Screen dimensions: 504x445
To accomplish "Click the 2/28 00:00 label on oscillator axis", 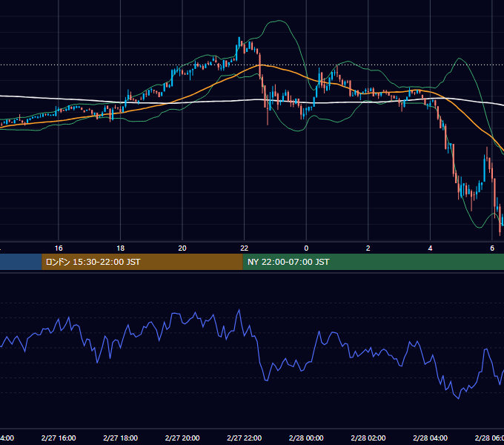I will [306, 438].
